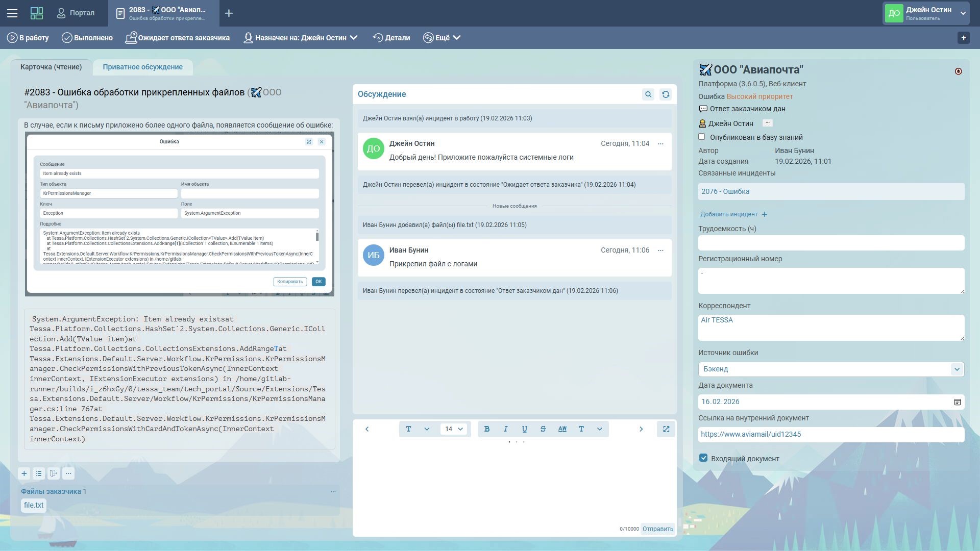This screenshot has height=551, width=980.
Task: Toggle bold formatting in the editor
Action: [x=487, y=429]
